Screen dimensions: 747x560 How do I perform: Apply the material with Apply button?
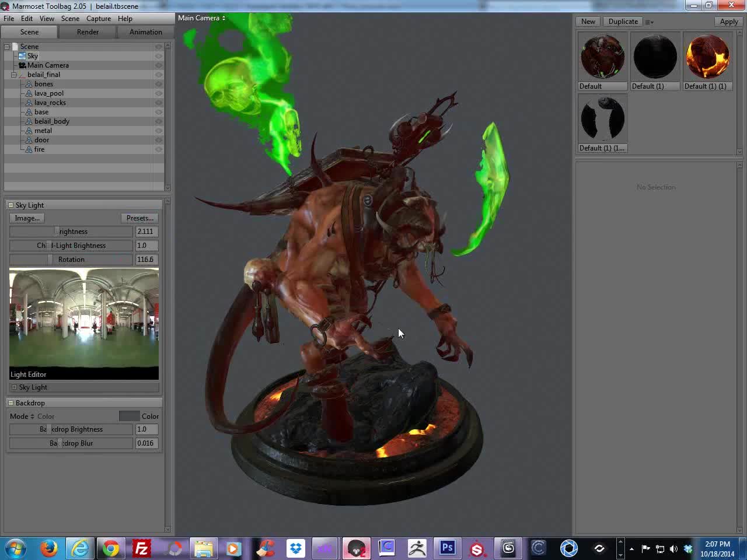point(729,22)
